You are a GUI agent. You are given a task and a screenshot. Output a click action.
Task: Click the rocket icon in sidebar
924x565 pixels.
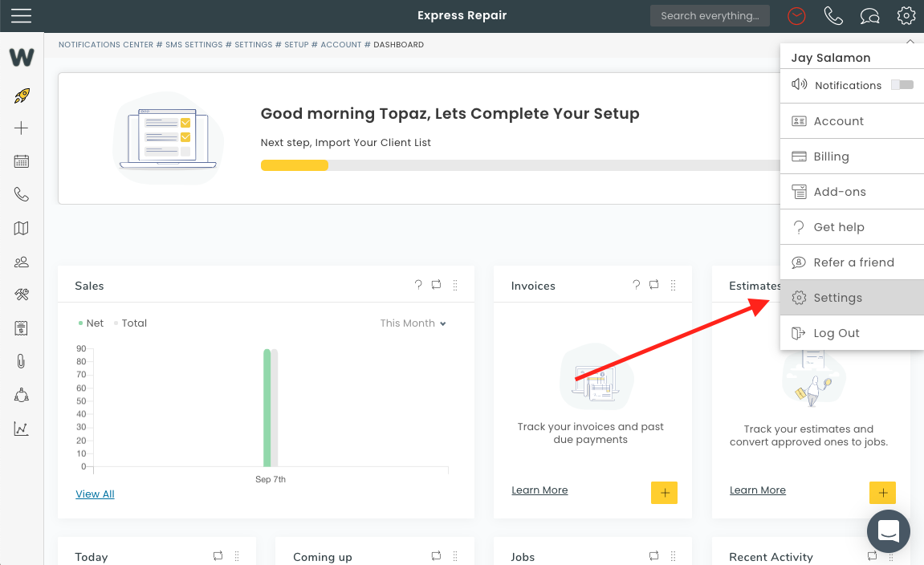pos(22,96)
